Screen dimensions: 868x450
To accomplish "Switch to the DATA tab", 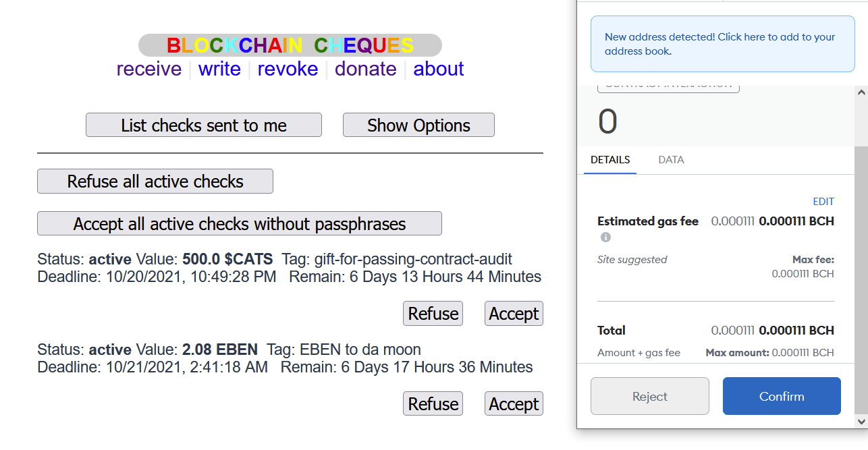I will (671, 160).
